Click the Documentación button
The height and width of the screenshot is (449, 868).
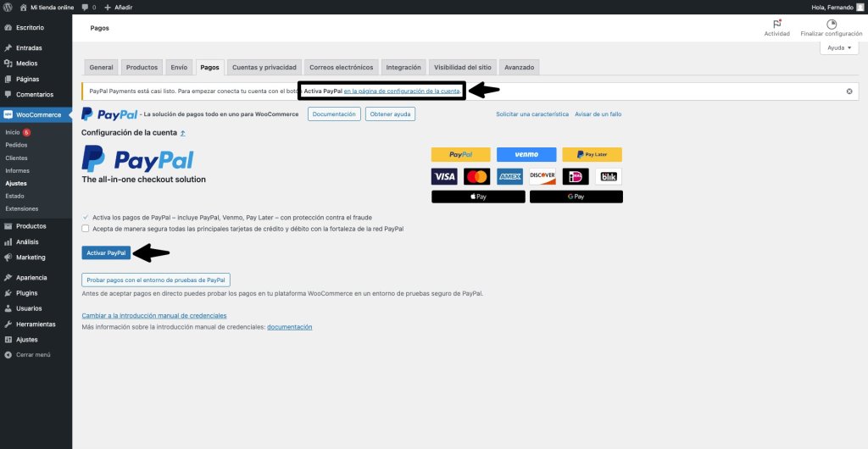pyautogui.click(x=334, y=114)
